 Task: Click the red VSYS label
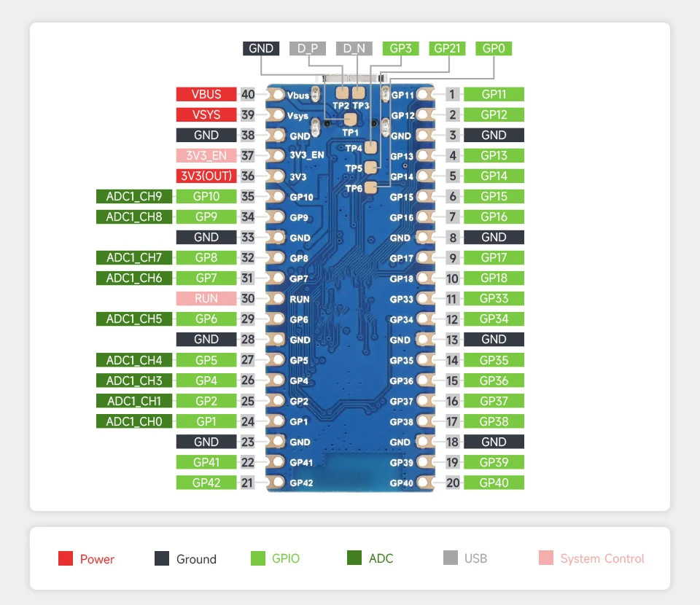point(206,114)
